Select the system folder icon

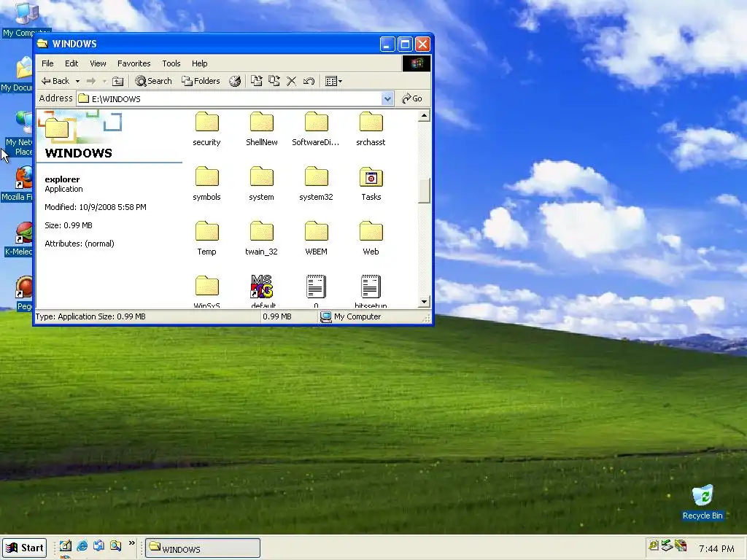coord(262,177)
